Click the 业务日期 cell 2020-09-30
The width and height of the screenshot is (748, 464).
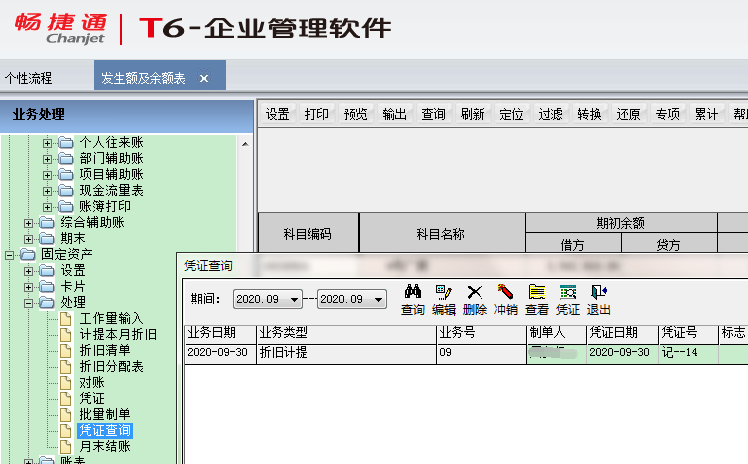tap(220, 353)
